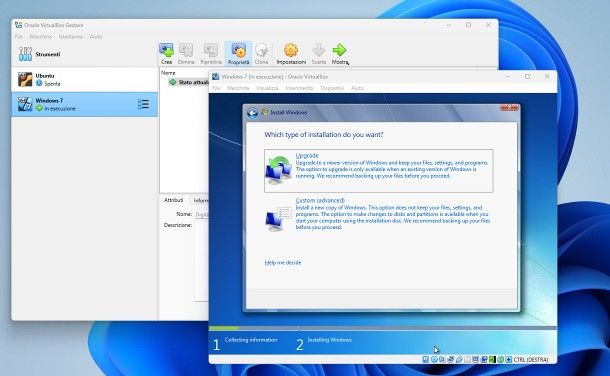The image size is (610, 376).
Task: Open File menu in VirtualBox Gestore
Action: 19,37
